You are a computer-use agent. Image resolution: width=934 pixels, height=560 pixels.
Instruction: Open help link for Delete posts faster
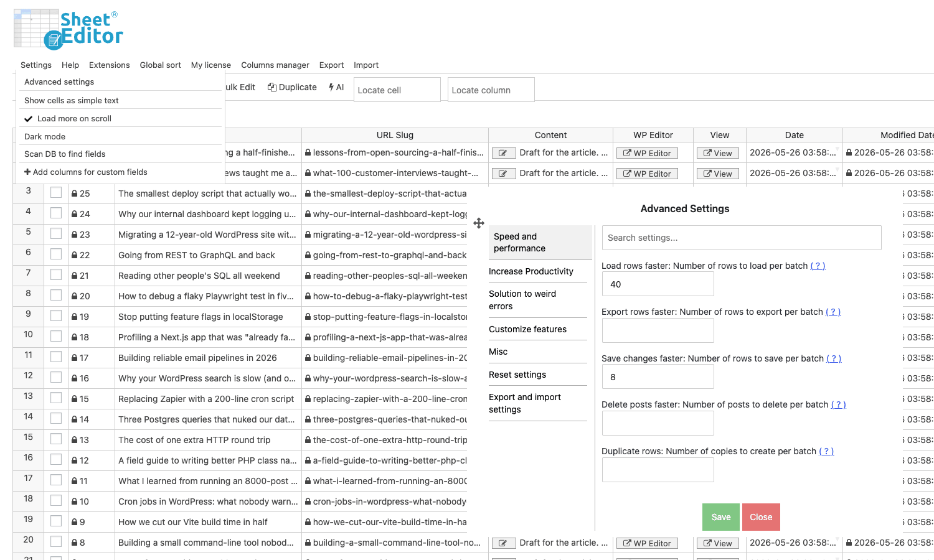[x=839, y=404]
